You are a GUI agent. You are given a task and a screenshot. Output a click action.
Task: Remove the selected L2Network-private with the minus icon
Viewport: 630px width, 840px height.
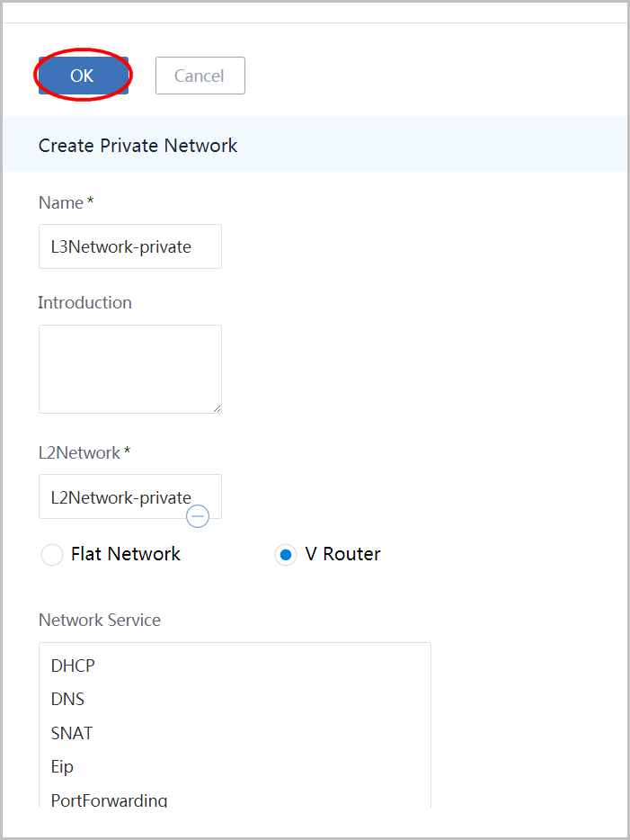[x=198, y=516]
